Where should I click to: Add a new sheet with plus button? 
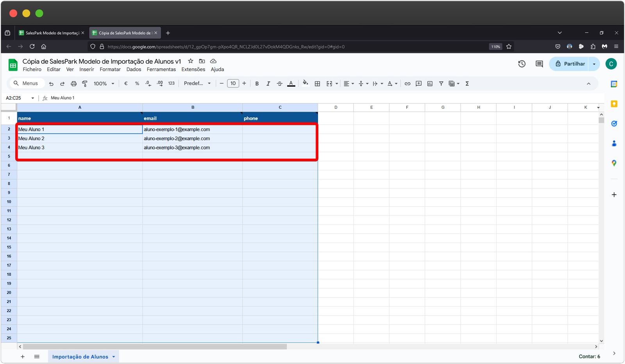(23, 357)
